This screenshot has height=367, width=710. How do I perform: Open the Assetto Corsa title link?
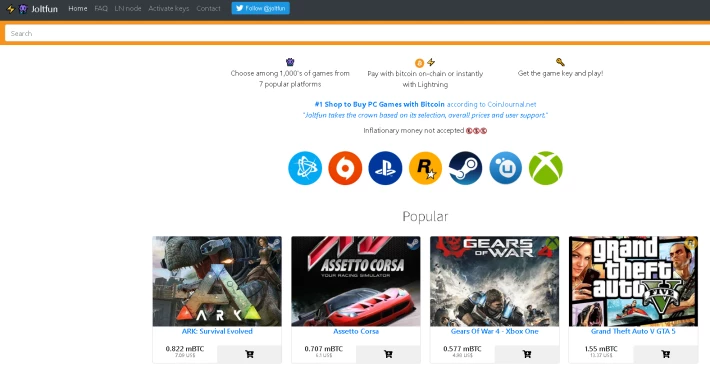pos(356,331)
